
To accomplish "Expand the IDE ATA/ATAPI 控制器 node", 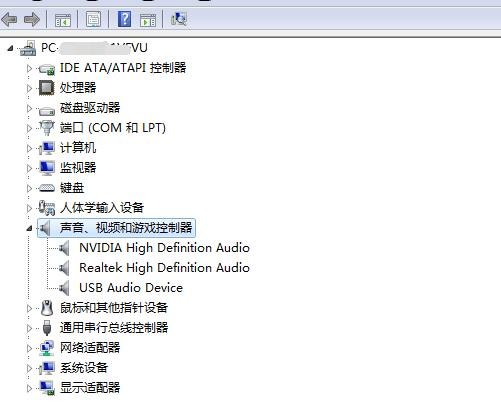I will pos(29,68).
